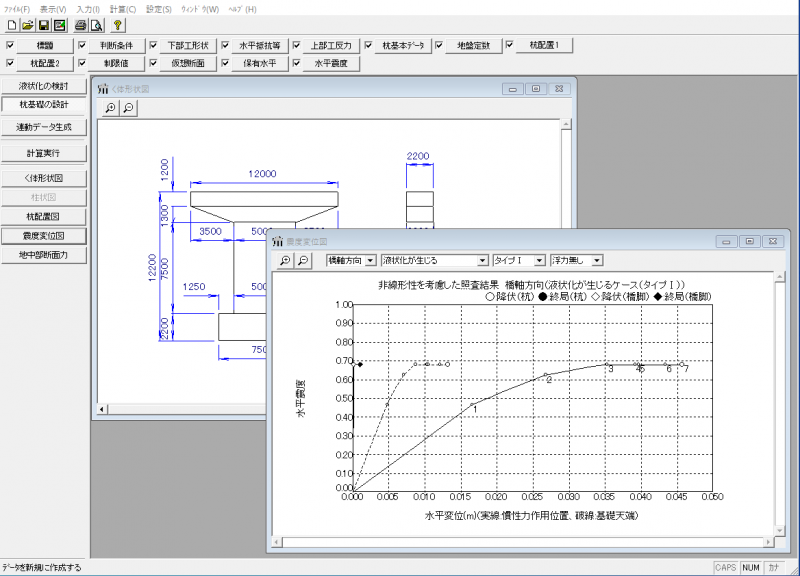Toggle the checkbox next to 上部工反力

tap(296, 45)
